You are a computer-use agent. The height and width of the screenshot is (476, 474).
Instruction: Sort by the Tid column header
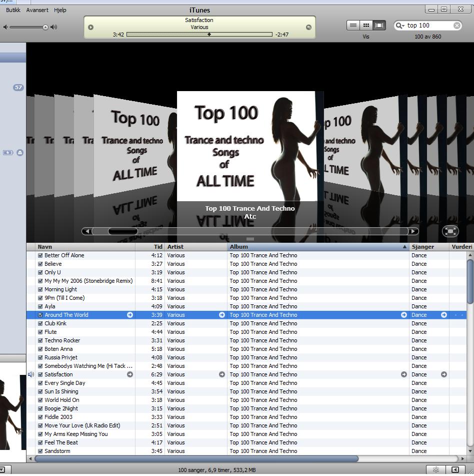click(150, 247)
